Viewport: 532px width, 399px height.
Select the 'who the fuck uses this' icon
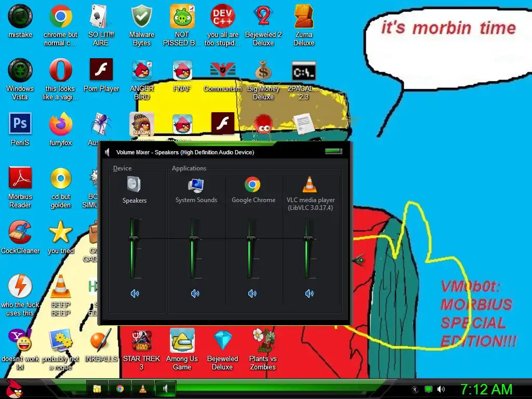tap(20, 295)
